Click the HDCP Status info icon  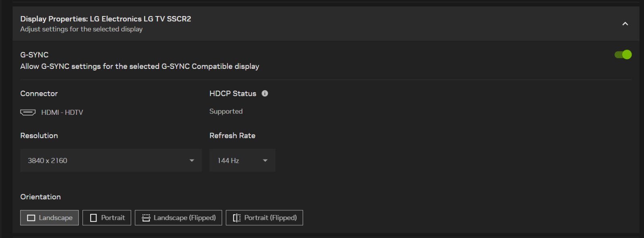pyautogui.click(x=265, y=93)
